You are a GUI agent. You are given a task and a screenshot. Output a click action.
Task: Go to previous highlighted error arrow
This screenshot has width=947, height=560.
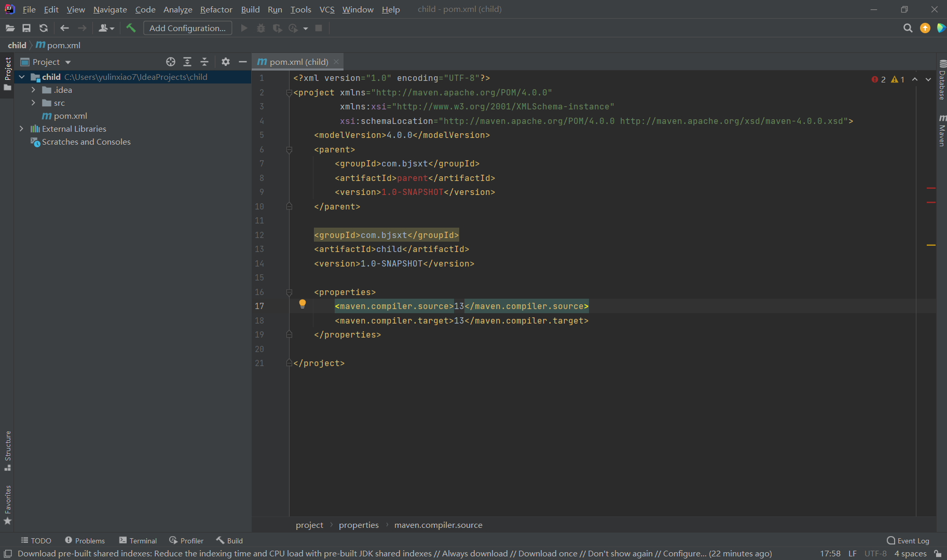point(915,79)
